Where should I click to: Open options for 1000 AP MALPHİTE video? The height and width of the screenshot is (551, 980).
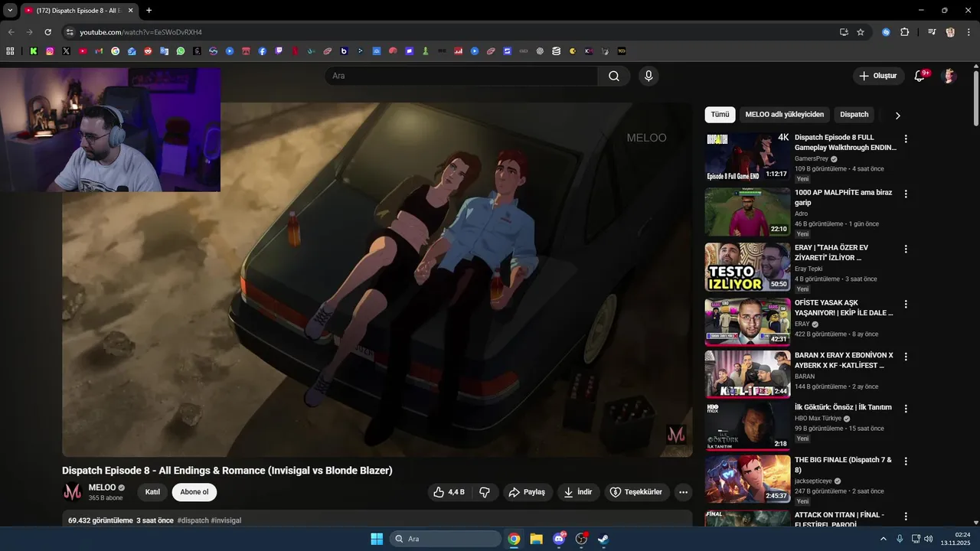coord(906,194)
